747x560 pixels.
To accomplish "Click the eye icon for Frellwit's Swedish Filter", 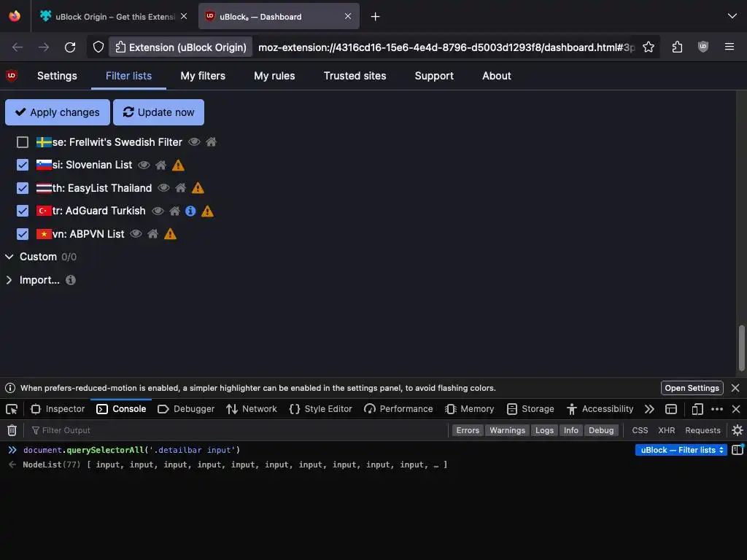I will coord(194,142).
